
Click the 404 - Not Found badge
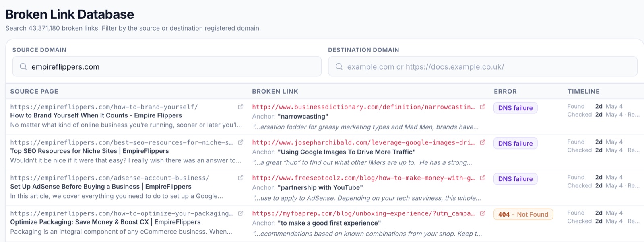click(x=523, y=215)
